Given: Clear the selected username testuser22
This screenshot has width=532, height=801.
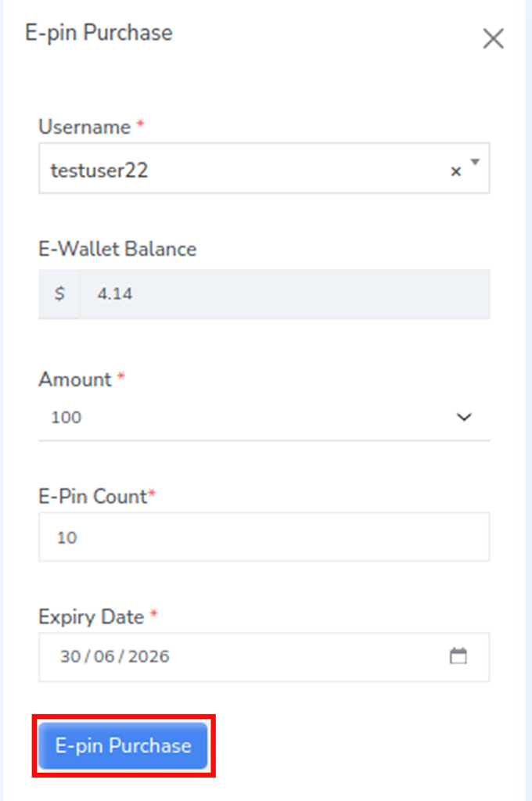Looking at the screenshot, I should pyautogui.click(x=456, y=171).
